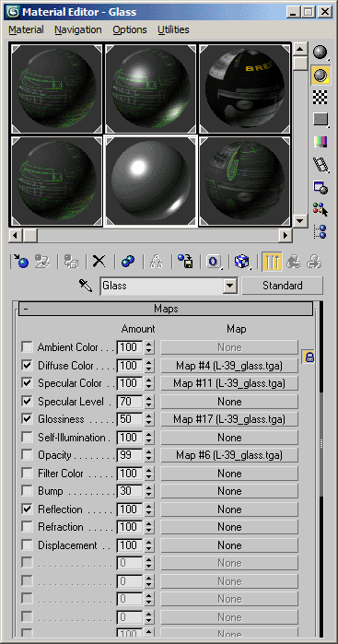Increase the Specular Level amount spinner
This screenshot has height=644, width=338.
pyautogui.click(x=148, y=398)
